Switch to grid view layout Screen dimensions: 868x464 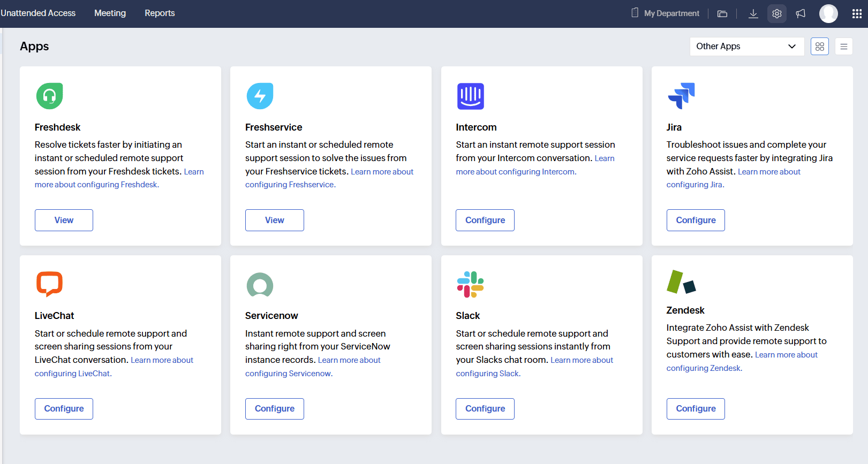coord(819,47)
